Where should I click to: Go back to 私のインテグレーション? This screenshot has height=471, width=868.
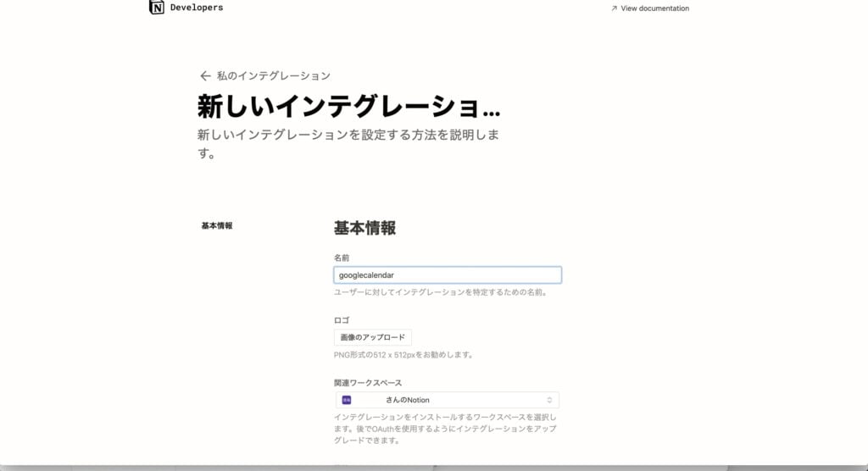click(x=273, y=75)
